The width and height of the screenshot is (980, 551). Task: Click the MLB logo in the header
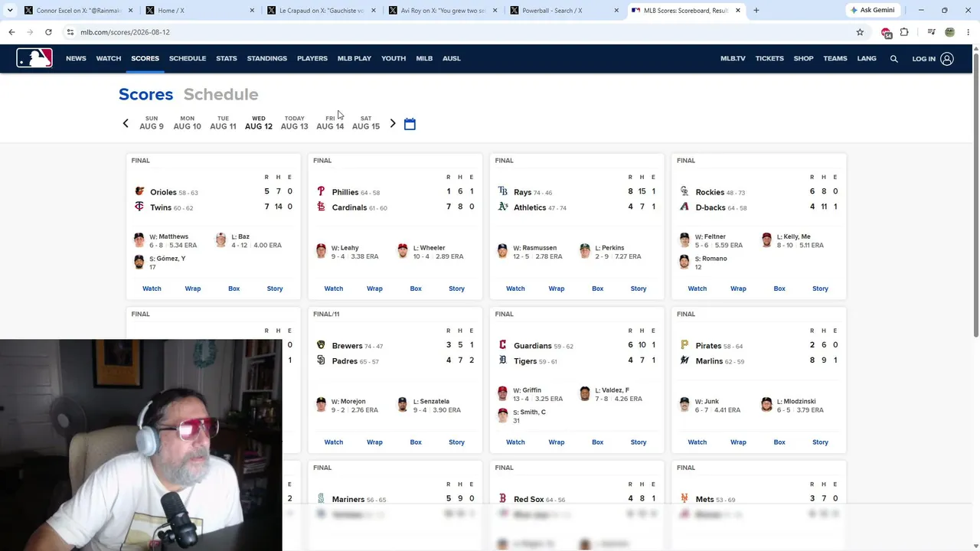(x=34, y=58)
